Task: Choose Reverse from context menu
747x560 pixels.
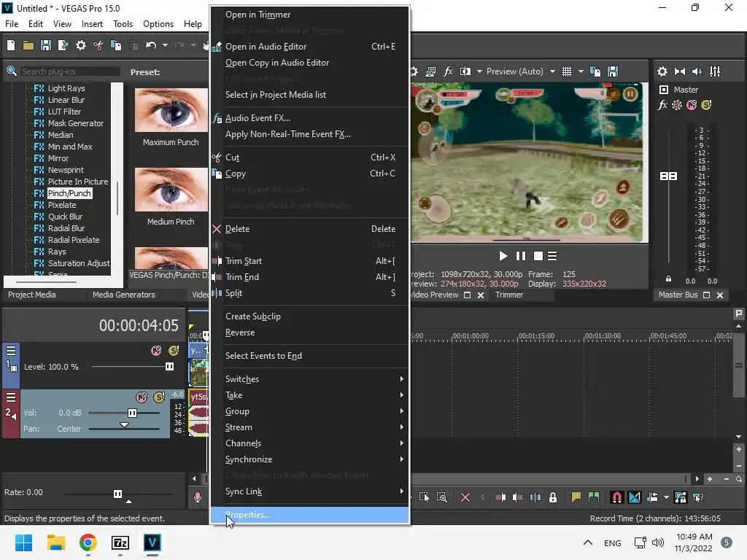Action: click(x=309, y=332)
